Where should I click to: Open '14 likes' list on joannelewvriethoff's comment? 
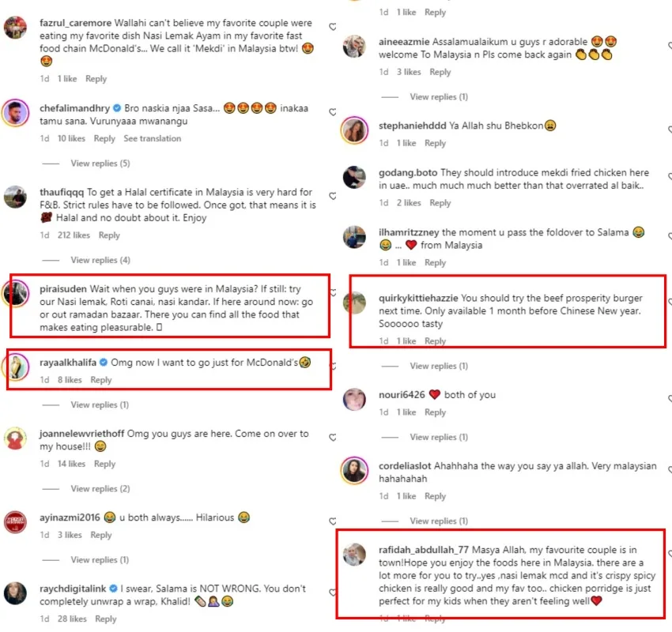71,465
